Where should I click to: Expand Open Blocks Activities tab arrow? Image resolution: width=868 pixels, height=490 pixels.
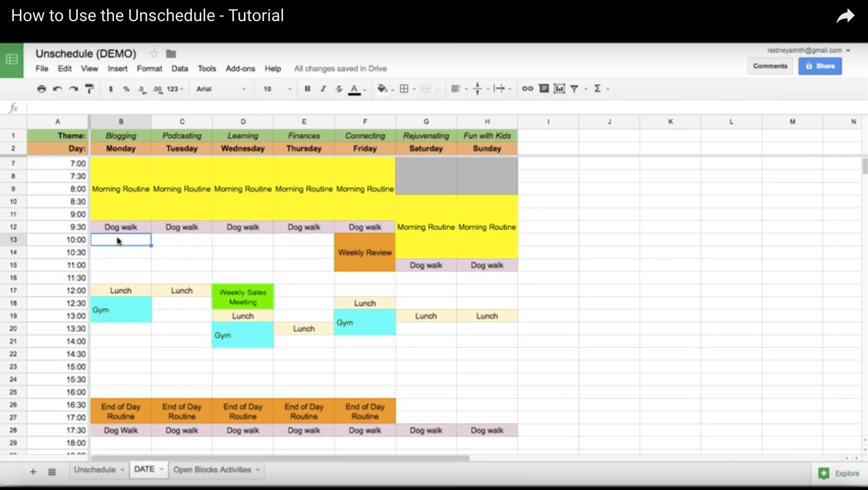pos(258,470)
